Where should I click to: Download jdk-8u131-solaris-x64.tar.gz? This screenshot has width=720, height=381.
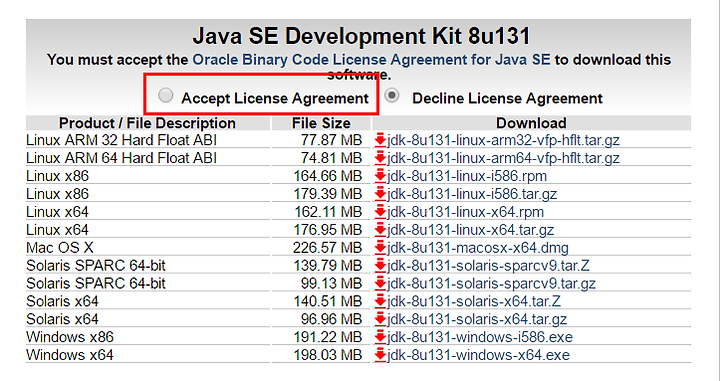coord(477,319)
